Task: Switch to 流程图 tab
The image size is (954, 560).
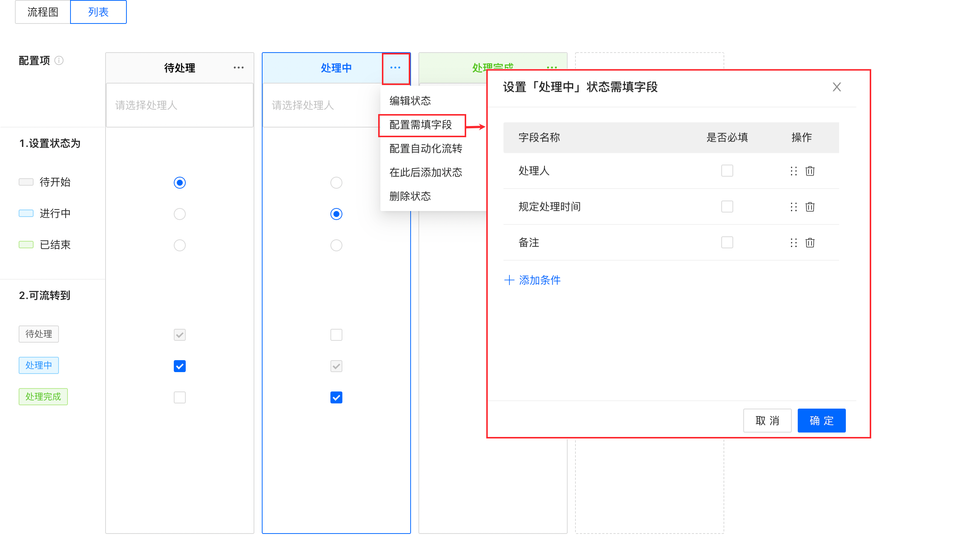Action: [43, 12]
